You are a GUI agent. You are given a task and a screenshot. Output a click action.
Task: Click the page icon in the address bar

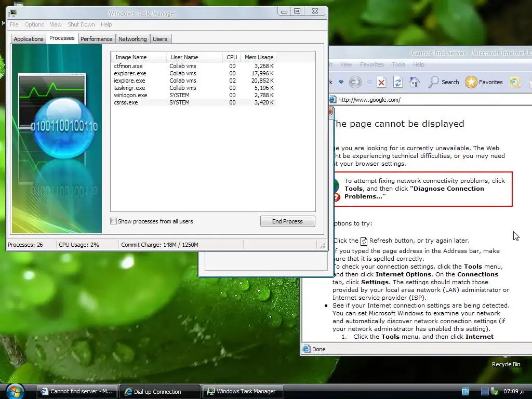tap(332, 100)
